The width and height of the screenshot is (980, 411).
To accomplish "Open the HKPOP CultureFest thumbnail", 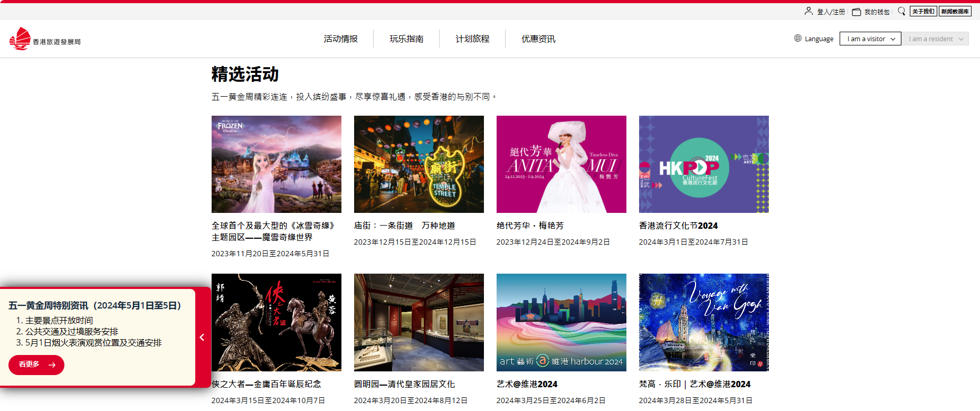I will (x=704, y=164).
